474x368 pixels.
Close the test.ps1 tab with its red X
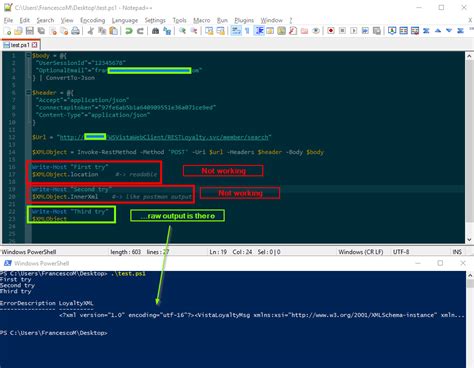35,45
